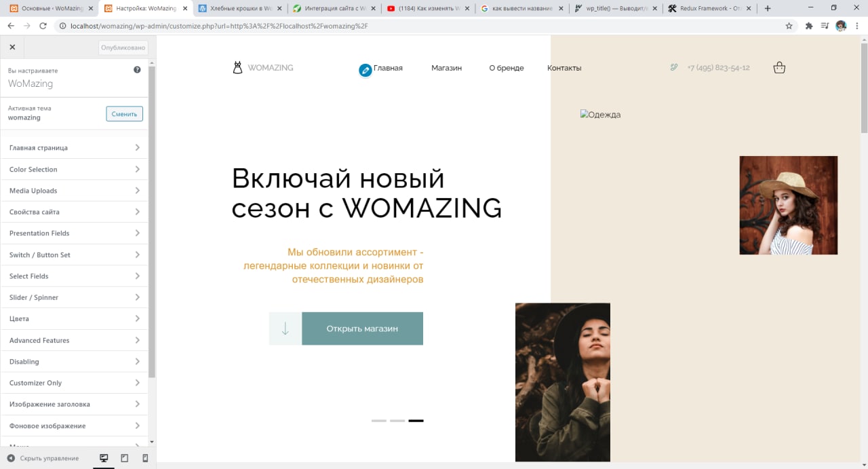This screenshot has height=469, width=868.
Task: Click the 'Сменить' theme button
Action: 124,114
